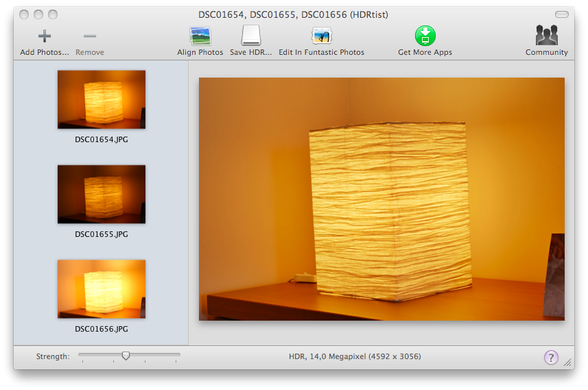588x390 pixels.
Task: Open help with the question mark button
Action: 551,357
